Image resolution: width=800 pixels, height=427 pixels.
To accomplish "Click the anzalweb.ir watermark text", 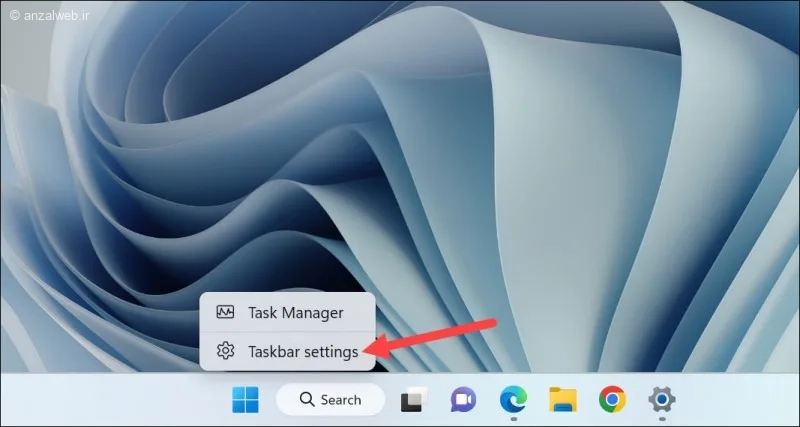I will [49, 15].
